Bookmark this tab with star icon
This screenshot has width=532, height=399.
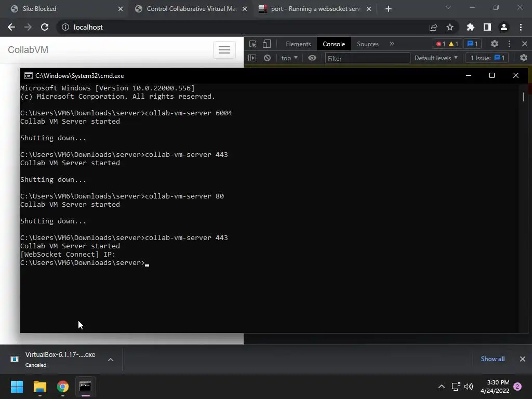tap(450, 27)
